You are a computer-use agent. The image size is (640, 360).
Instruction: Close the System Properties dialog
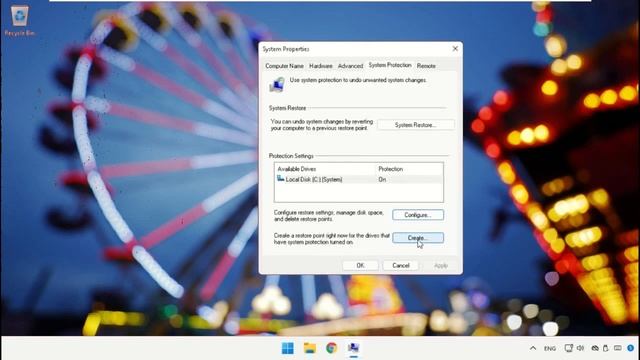coord(455,49)
